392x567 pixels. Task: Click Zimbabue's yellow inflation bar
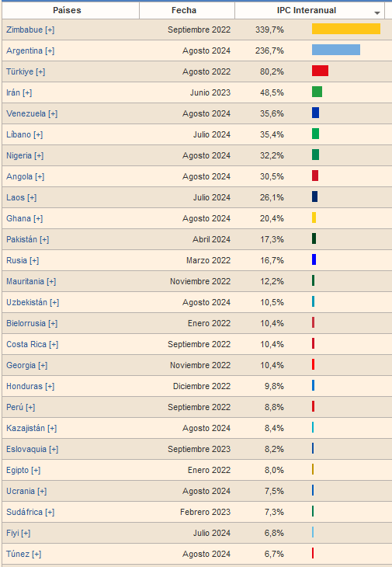point(346,29)
